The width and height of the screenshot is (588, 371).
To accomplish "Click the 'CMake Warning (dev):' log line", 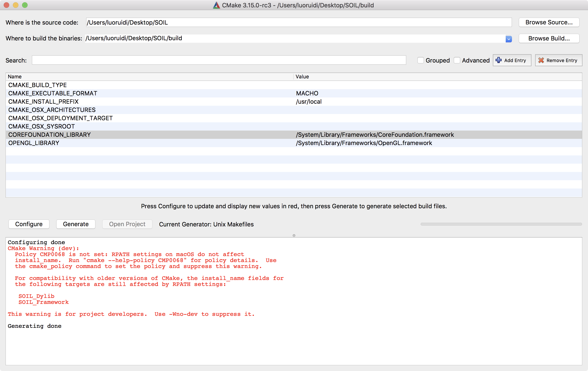I will [43, 248].
